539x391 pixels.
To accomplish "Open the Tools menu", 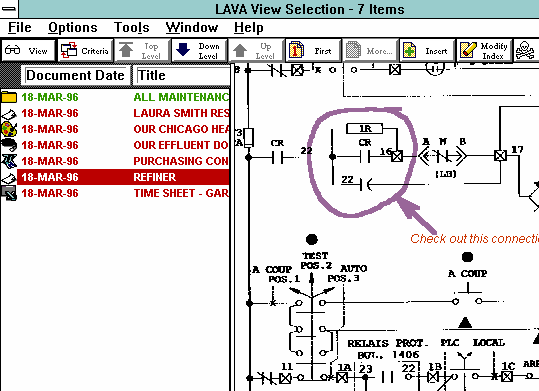I will tap(132, 28).
